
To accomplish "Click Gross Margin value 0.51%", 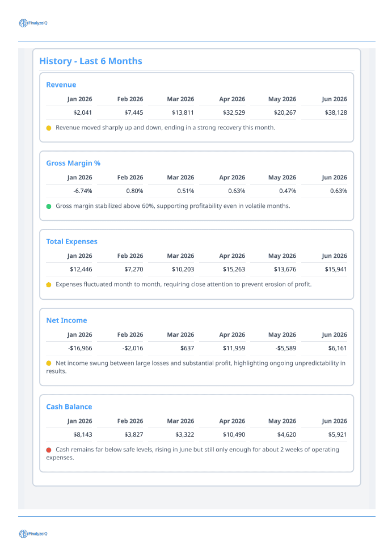I will tap(186, 191).
